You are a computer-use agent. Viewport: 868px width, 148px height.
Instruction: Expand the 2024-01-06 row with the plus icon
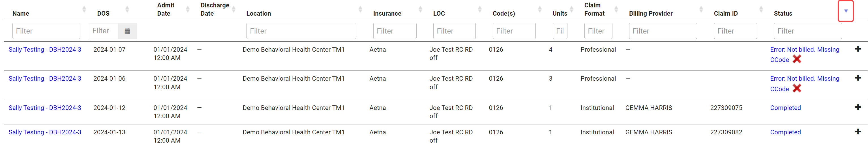[x=858, y=78]
